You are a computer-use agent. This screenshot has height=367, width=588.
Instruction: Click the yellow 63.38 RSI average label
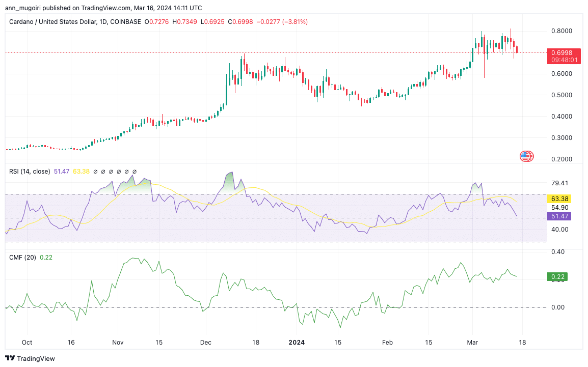pyautogui.click(x=559, y=199)
